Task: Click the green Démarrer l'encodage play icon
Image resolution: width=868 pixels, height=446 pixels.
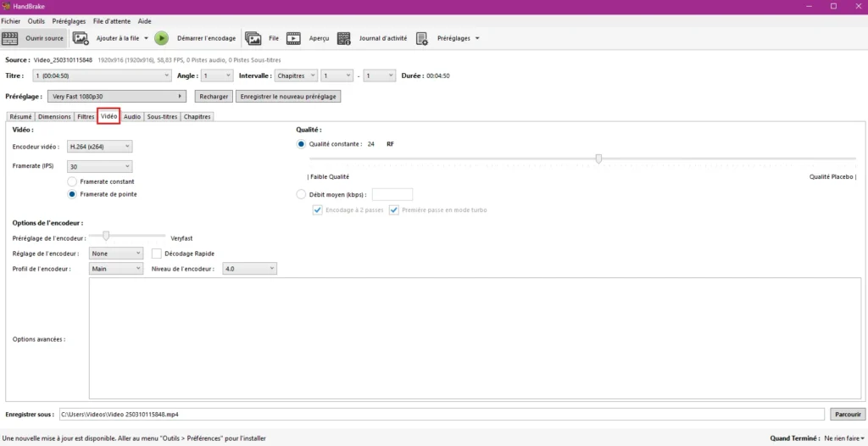Action: [x=161, y=38]
